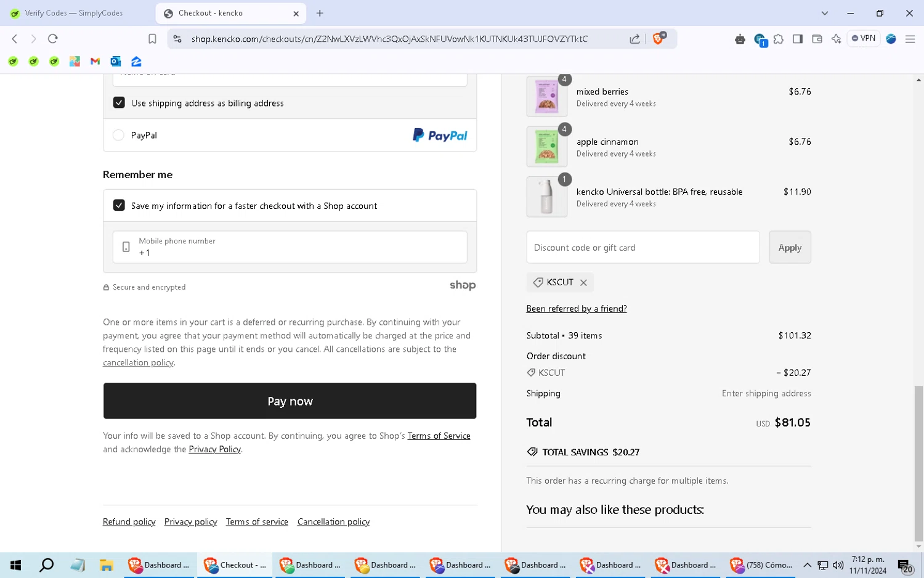Open the Privacy policy footer link
Image resolution: width=924 pixels, height=578 pixels.
190,522
